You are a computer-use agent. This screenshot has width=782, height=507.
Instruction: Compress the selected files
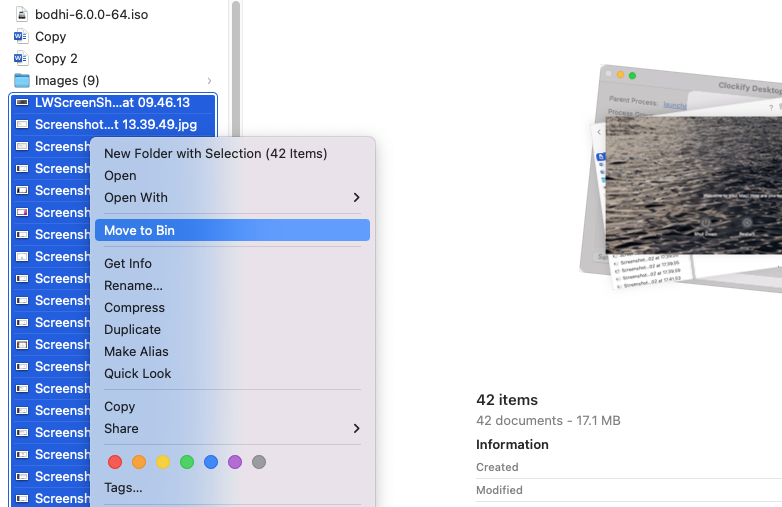tap(134, 308)
